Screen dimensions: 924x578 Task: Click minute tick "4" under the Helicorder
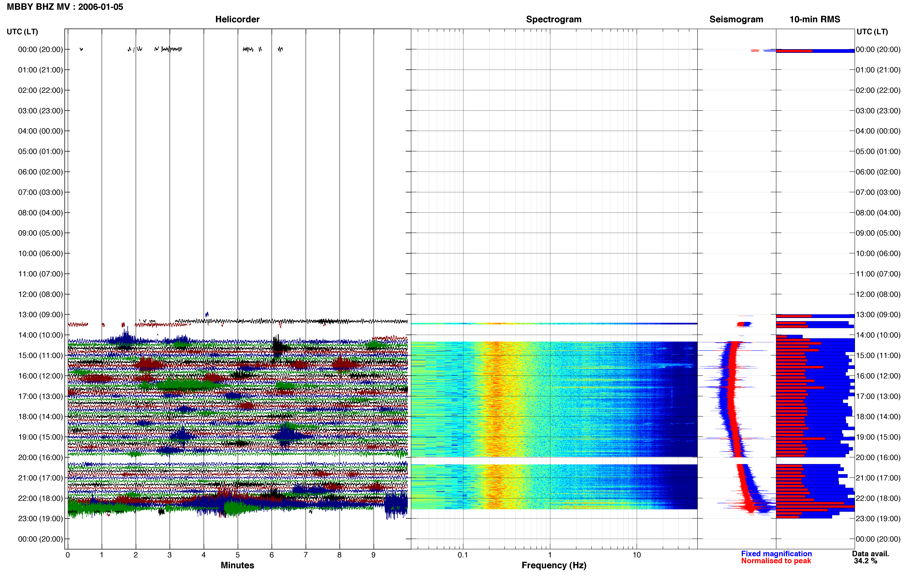[204, 555]
